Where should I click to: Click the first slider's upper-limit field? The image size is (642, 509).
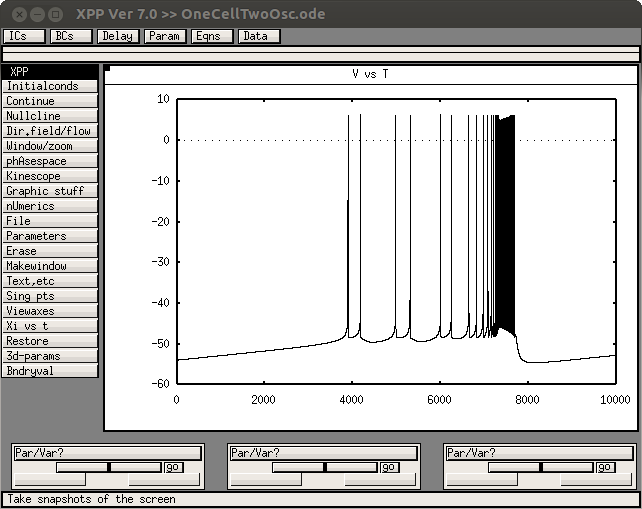pyautogui.click(x=164, y=480)
